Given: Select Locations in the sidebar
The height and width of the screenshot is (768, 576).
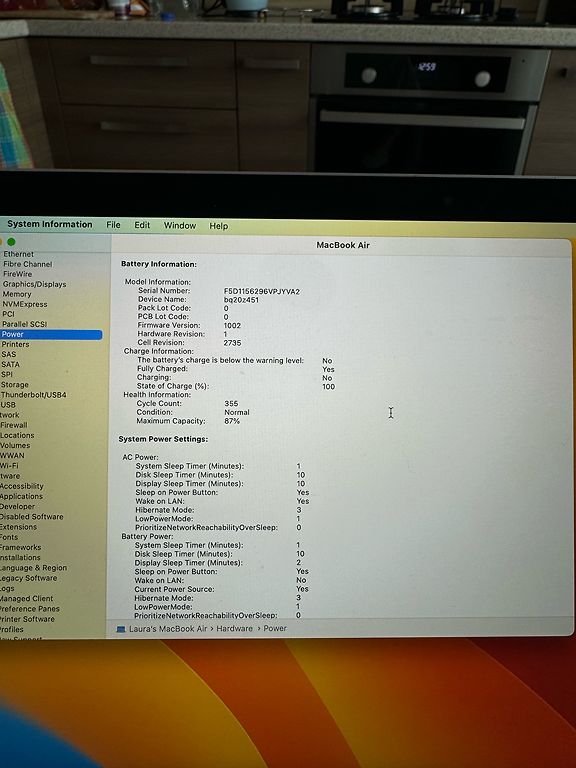Looking at the screenshot, I should (17, 435).
